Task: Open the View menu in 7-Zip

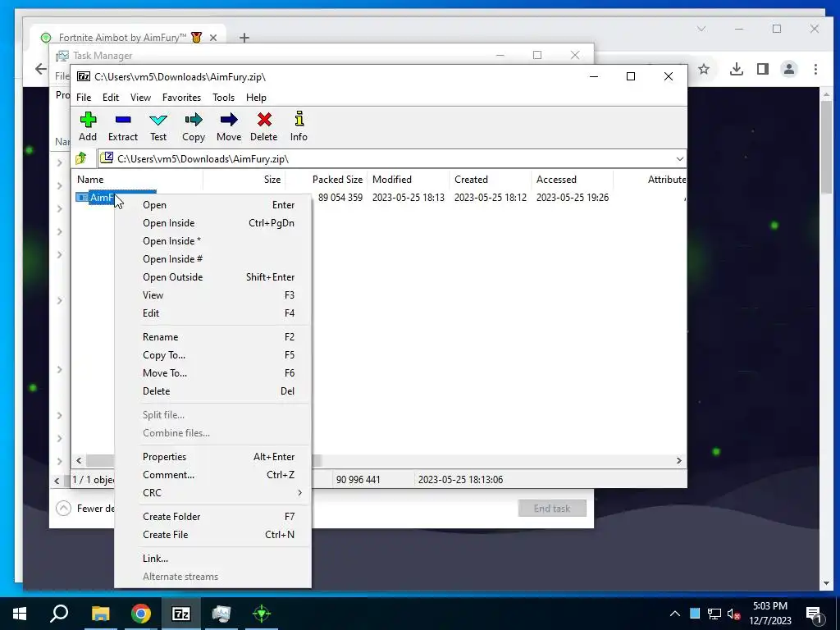Action: click(x=140, y=98)
